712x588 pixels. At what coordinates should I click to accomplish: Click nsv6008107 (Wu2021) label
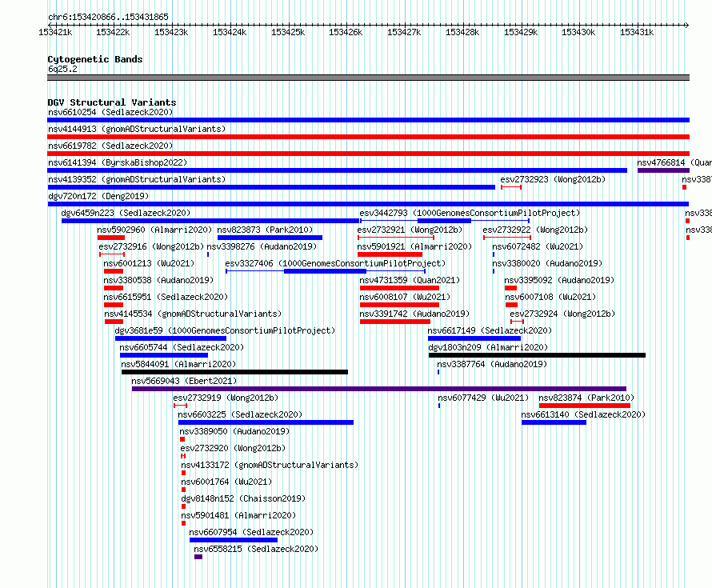405,297
